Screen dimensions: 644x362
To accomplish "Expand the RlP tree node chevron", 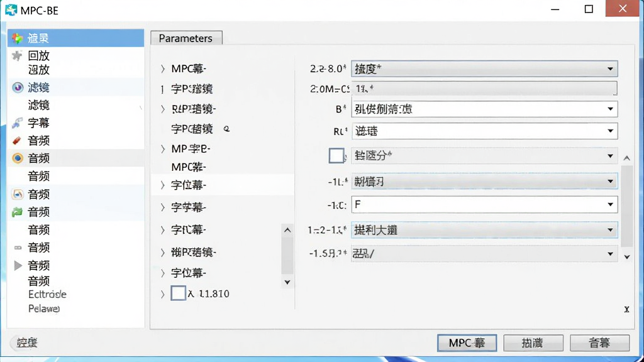I will [x=163, y=109].
